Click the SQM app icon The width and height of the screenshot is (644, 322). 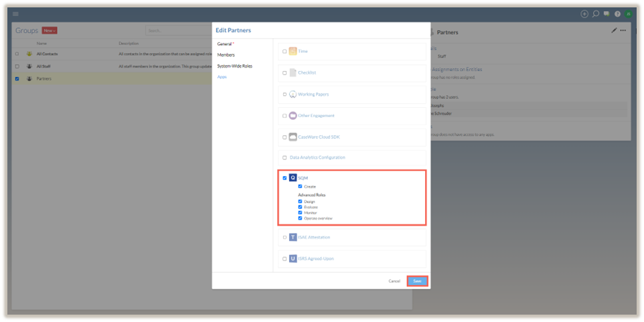click(293, 178)
